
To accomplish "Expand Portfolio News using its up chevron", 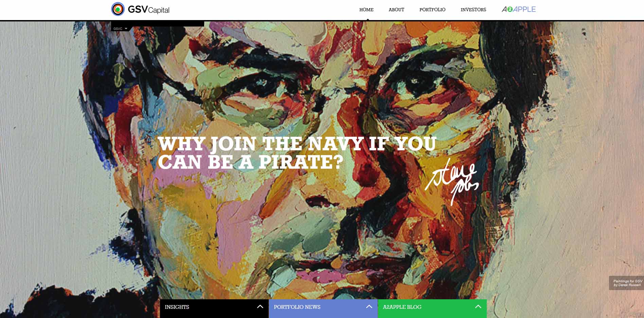I will [369, 306].
